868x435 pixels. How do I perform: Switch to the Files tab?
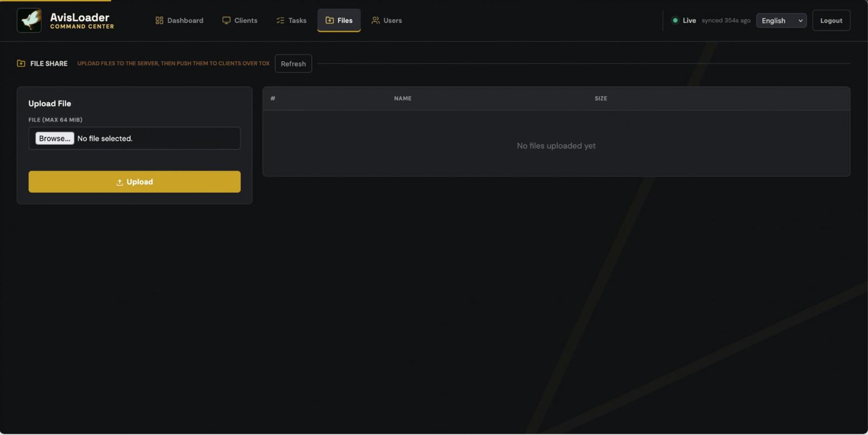click(339, 21)
